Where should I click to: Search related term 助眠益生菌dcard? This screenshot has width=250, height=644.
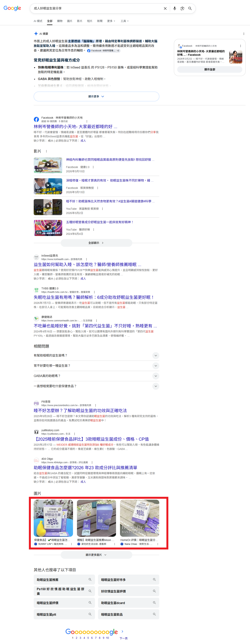click(128, 603)
